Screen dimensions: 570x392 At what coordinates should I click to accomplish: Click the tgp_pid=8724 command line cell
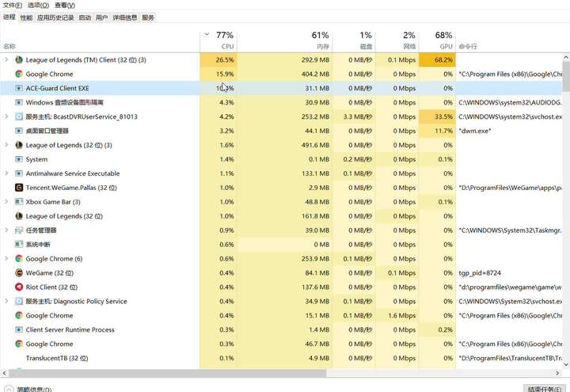point(509,272)
